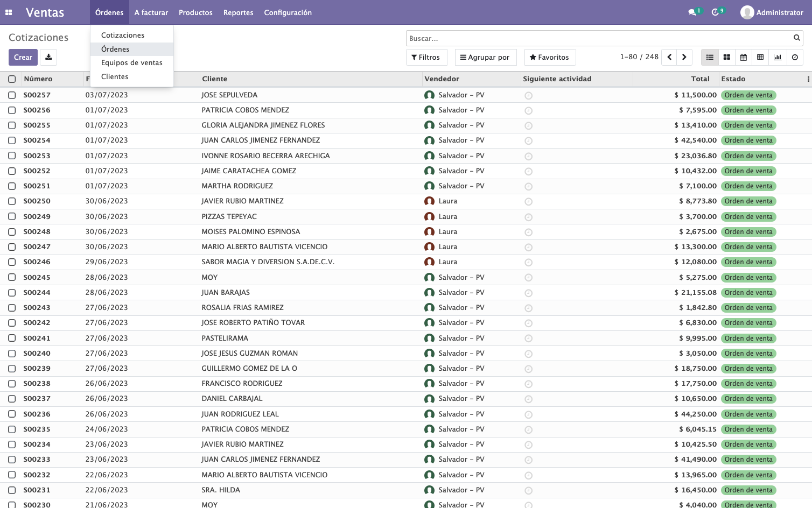
Task: Open optional columns menu in table header
Action: 808,79
